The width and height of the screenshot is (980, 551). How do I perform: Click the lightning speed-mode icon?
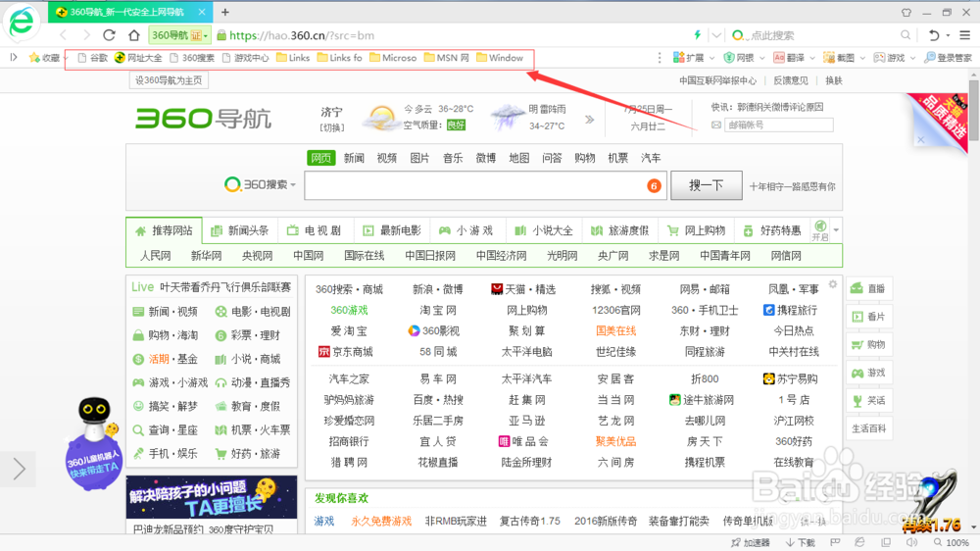[x=698, y=35]
